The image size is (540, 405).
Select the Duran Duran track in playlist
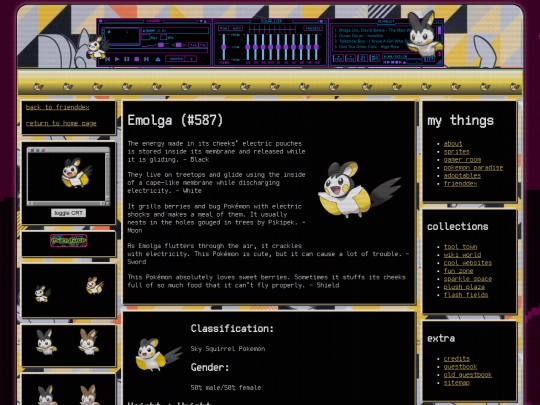[x=359, y=36]
